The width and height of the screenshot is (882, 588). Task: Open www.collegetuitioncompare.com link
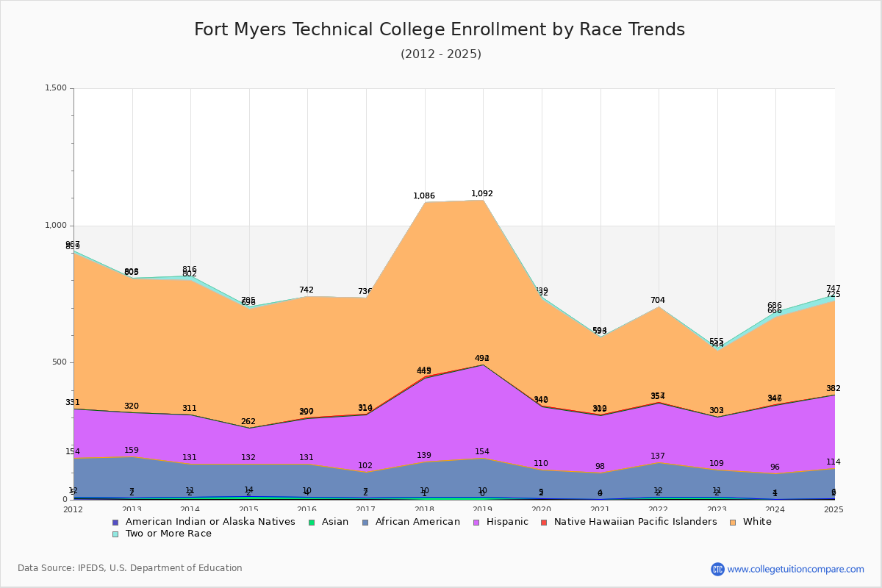[x=796, y=569]
